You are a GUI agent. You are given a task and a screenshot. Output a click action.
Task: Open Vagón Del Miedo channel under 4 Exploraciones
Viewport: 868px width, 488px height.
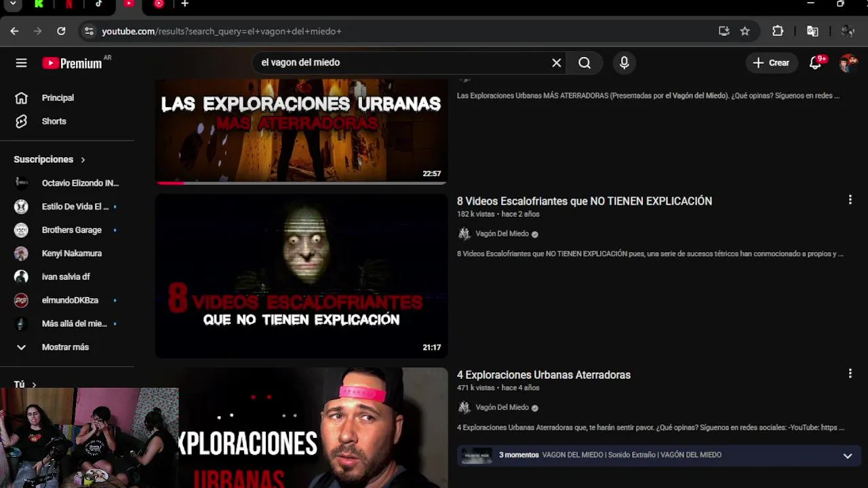(502, 407)
